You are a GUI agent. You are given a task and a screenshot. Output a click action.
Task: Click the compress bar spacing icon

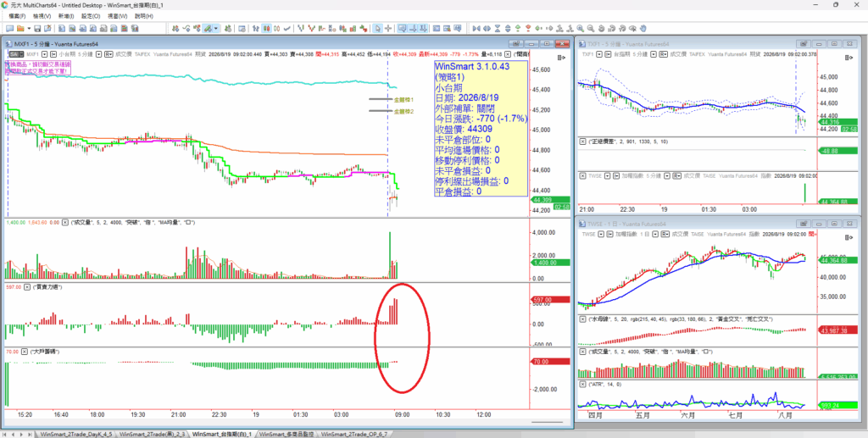[x=476, y=28]
